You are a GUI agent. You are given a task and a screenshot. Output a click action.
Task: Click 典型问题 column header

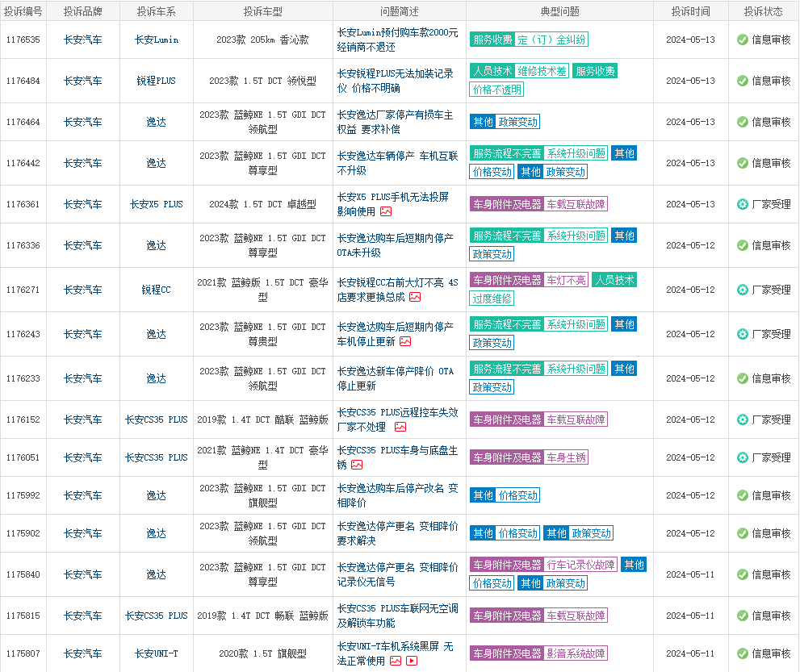(x=559, y=11)
